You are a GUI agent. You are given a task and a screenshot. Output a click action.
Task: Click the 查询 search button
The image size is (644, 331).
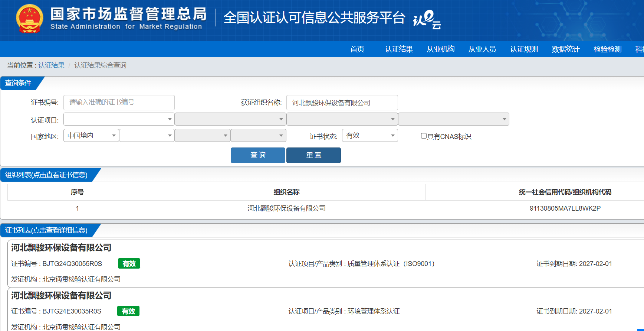pyautogui.click(x=258, y=155)
